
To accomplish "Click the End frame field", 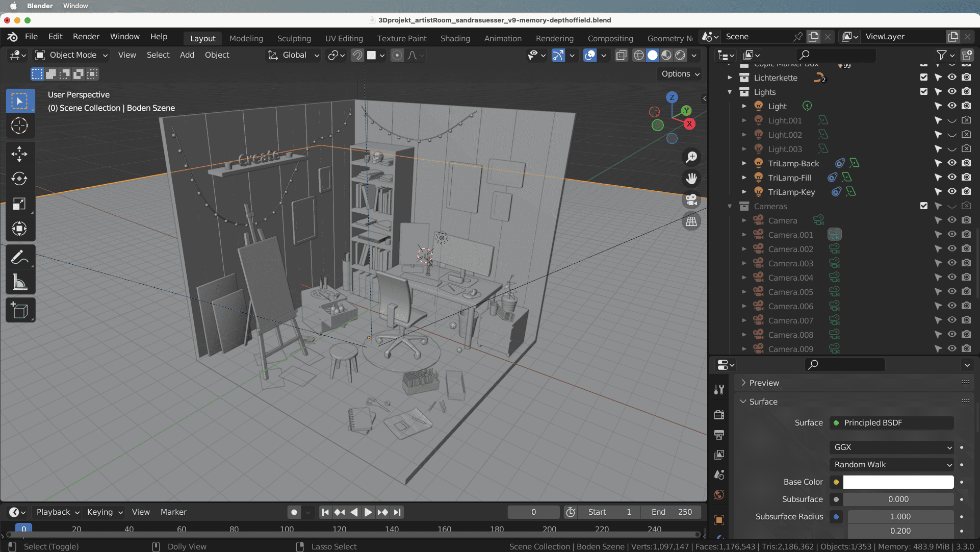I will point(672,512).
